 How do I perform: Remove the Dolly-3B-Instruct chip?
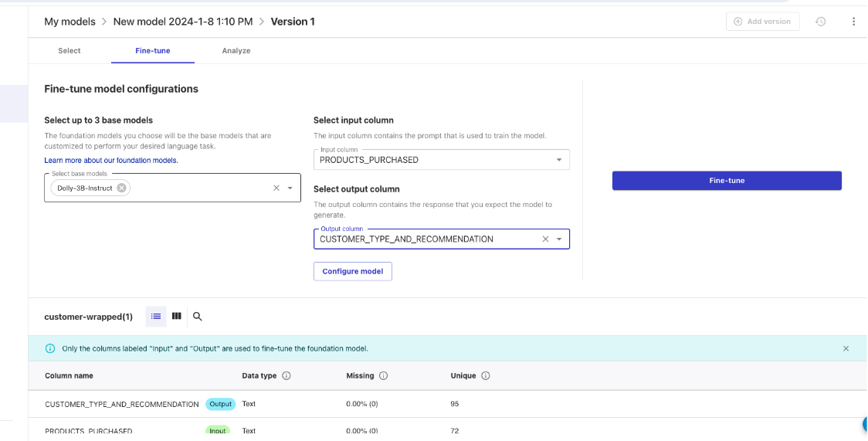[122, 188]
